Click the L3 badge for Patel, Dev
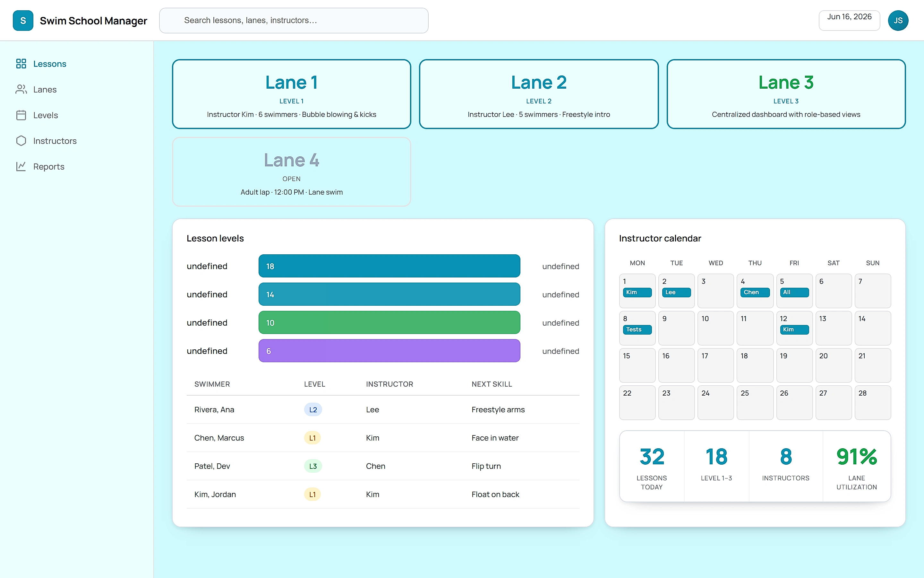Image resolution: width=924 pixels, height=578 pixels. coord(313,466)
